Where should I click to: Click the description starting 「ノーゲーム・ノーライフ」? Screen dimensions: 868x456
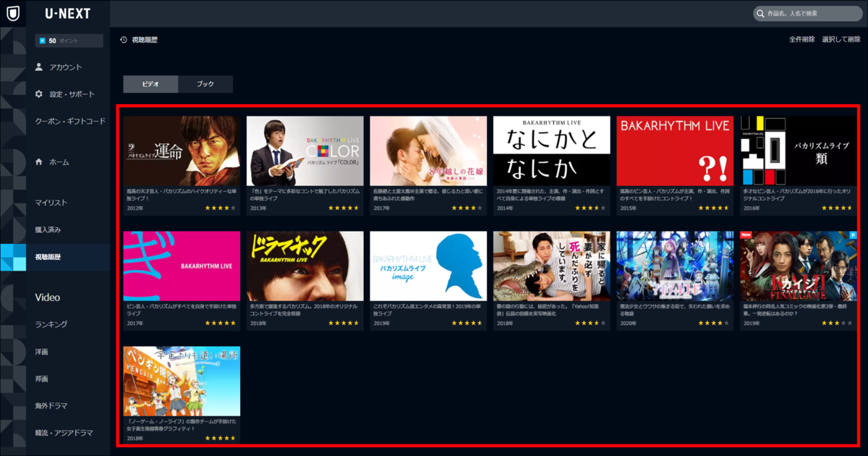pyautogui.click(x=182, y=425)
